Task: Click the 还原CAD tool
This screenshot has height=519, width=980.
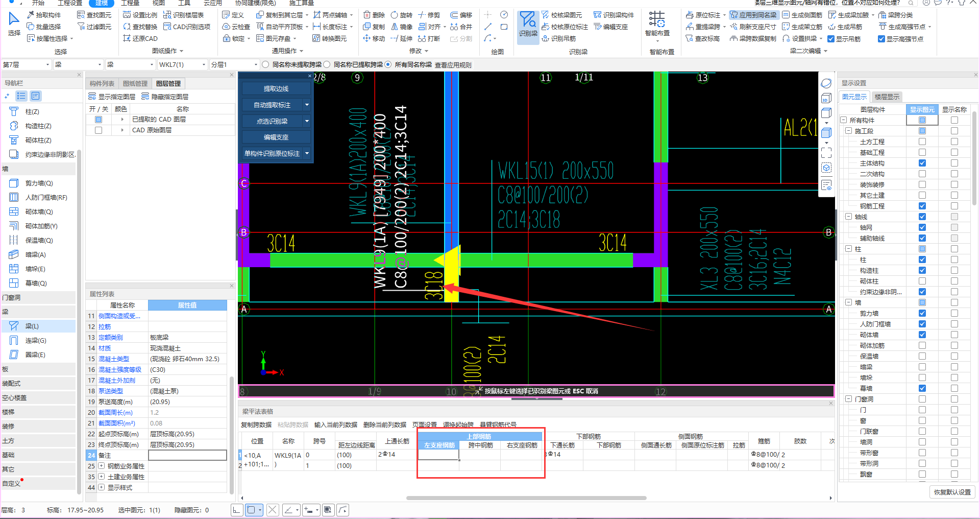Action: 140,38
